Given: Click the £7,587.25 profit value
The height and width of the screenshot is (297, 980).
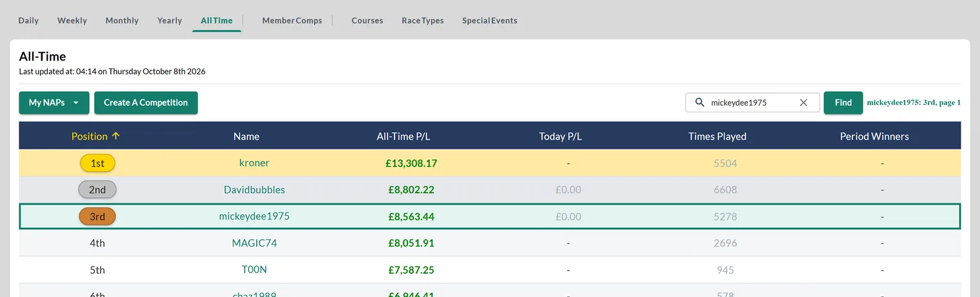Looking at the screenshot, I should pos(411,270).
